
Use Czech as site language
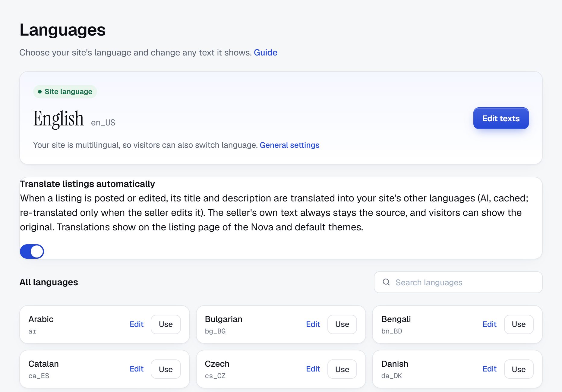point(342,369)
